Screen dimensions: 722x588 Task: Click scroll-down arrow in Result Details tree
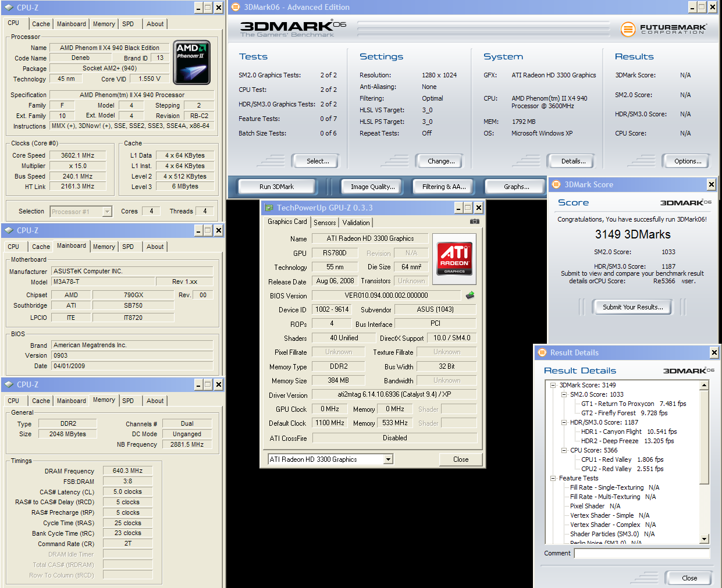(704, 539)
